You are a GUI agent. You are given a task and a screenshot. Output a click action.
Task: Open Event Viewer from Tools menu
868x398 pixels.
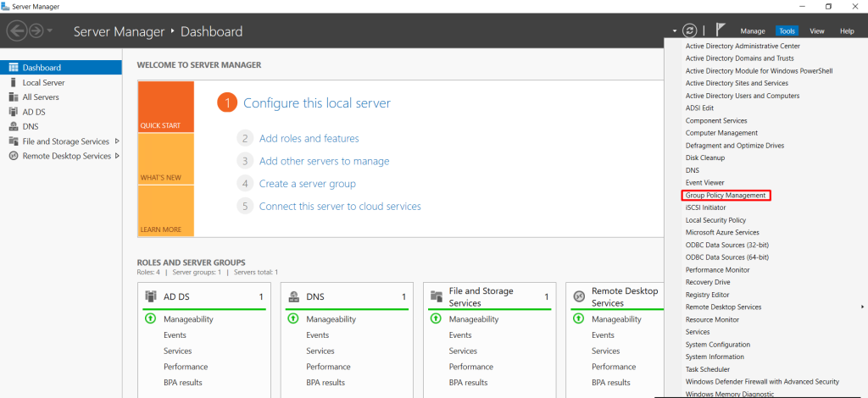point(704,182)
